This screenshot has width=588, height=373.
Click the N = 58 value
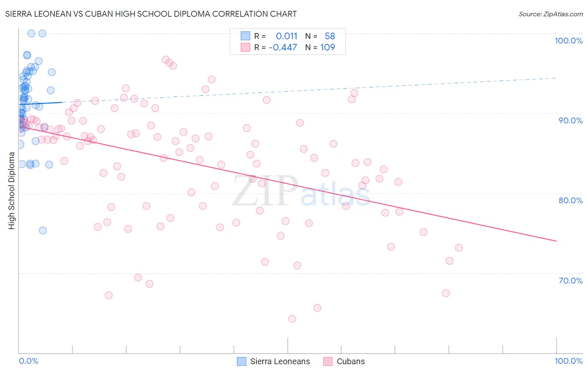(330, 36)
